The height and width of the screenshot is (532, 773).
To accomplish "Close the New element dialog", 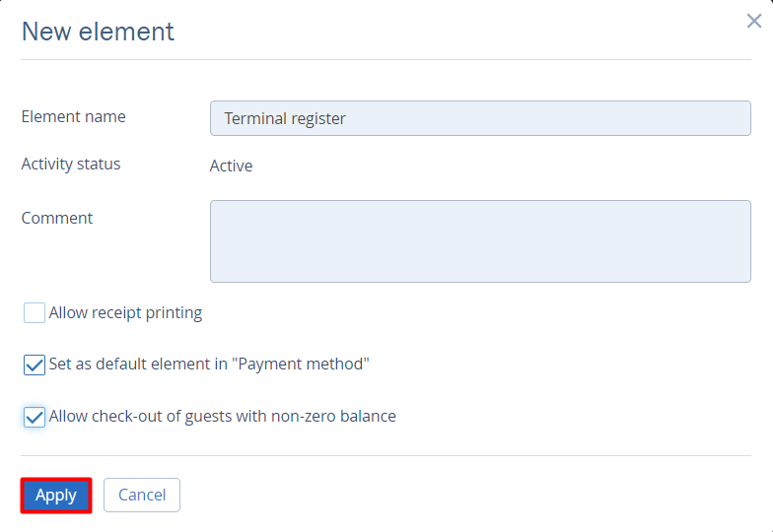I will (x=754, y=22).
